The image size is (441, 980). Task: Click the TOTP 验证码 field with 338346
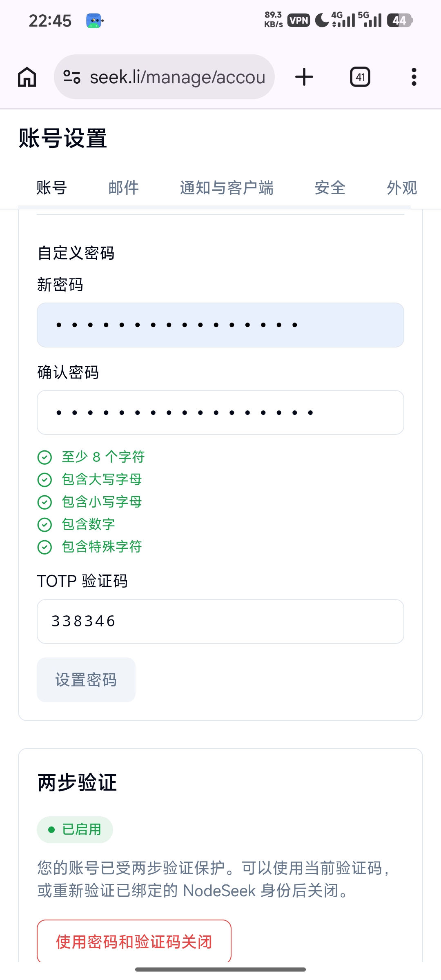click(x=220, y=621)
